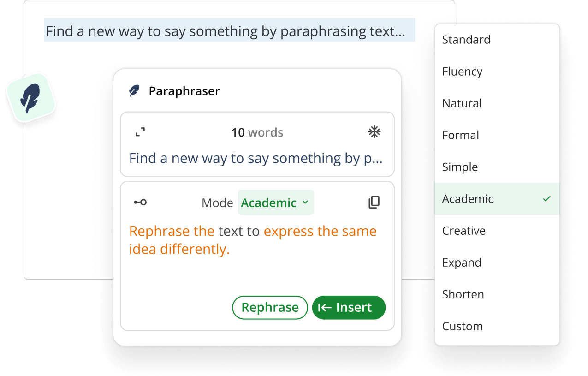Image resolution: width=588 pixels, height=376 pixels.
Task: Click the synonym slider key icon
Action: click(x=140, y=202)
